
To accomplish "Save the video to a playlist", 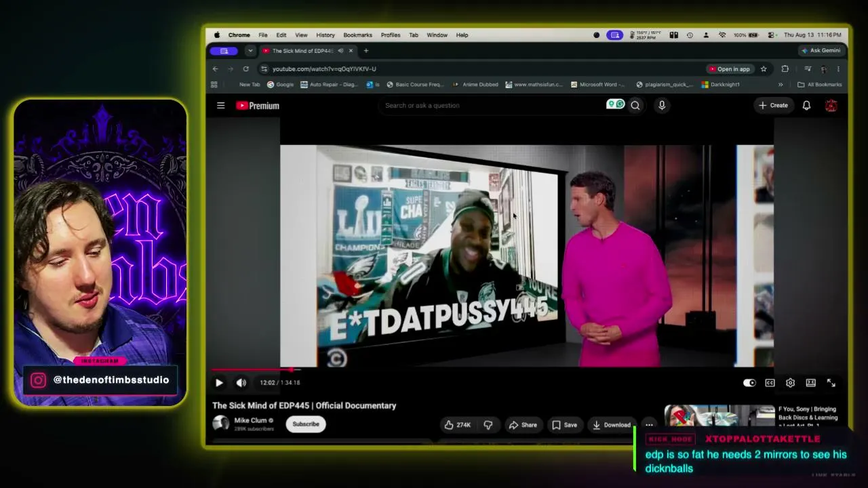I will [x=564, y=425].
